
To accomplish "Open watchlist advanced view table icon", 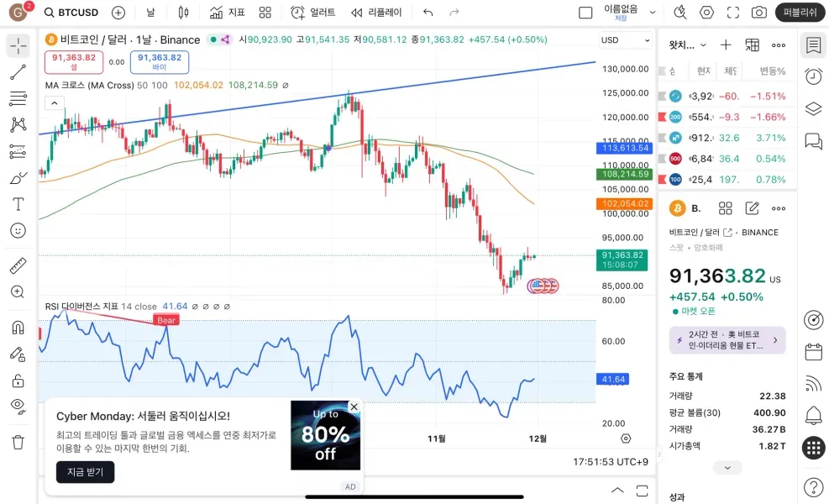I will point(752,45).
